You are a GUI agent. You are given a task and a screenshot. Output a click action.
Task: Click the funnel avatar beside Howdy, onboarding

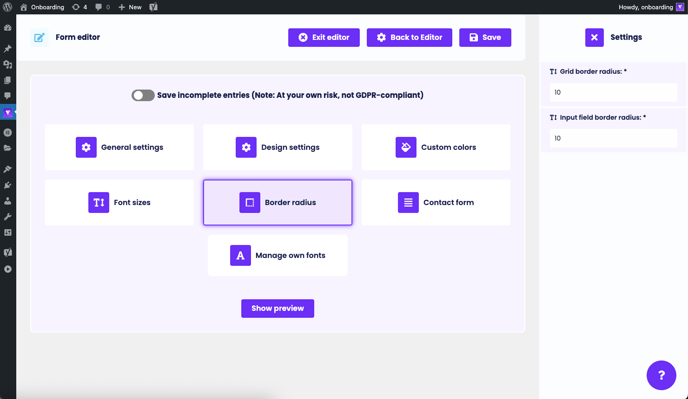(680, 7)
